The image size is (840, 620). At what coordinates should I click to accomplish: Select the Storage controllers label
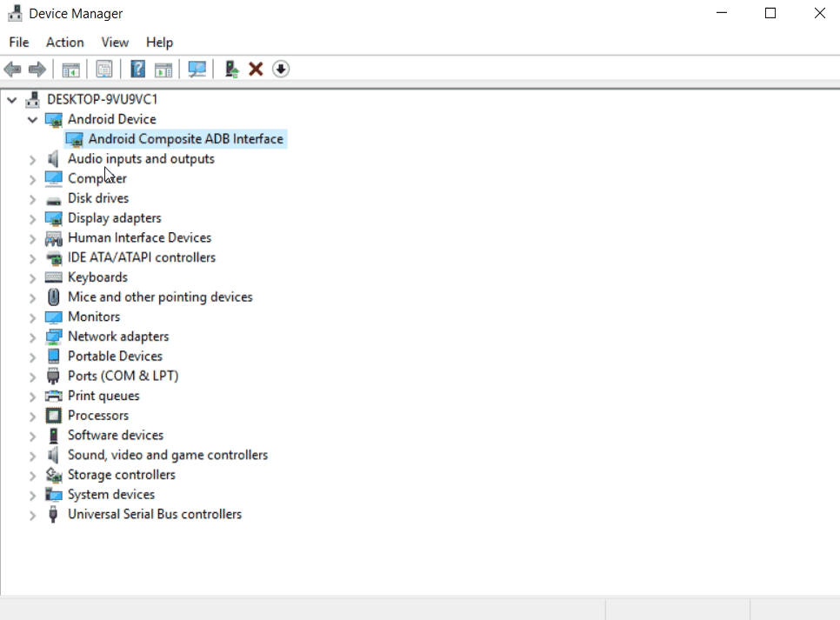(x=122, y=475)
